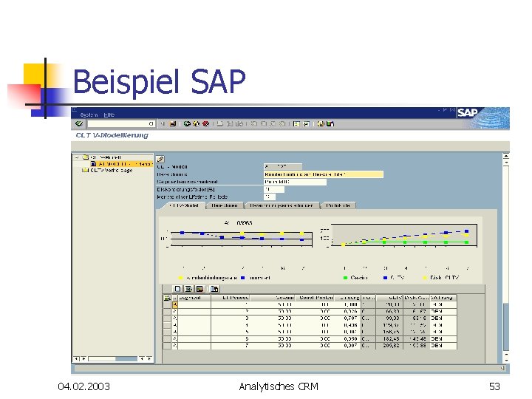The height and width of the screenshot is (399, 532).
Task: Open command field history dropdown
Action: coord(151,124)
